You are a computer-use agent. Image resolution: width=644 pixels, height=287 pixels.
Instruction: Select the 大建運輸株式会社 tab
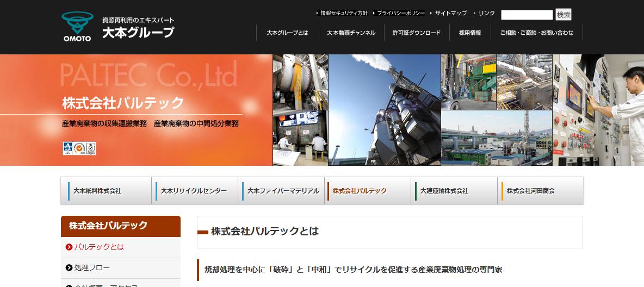pos(454,191)
